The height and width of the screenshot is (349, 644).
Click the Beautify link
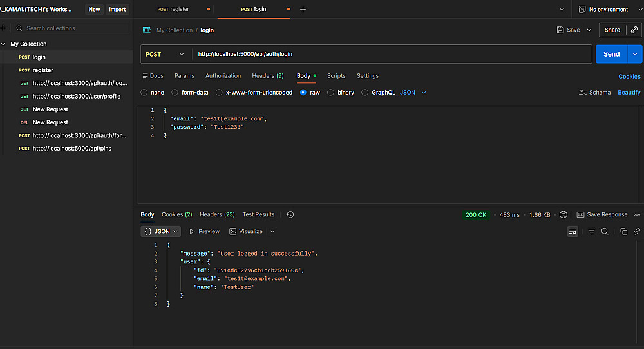[629, 93]
